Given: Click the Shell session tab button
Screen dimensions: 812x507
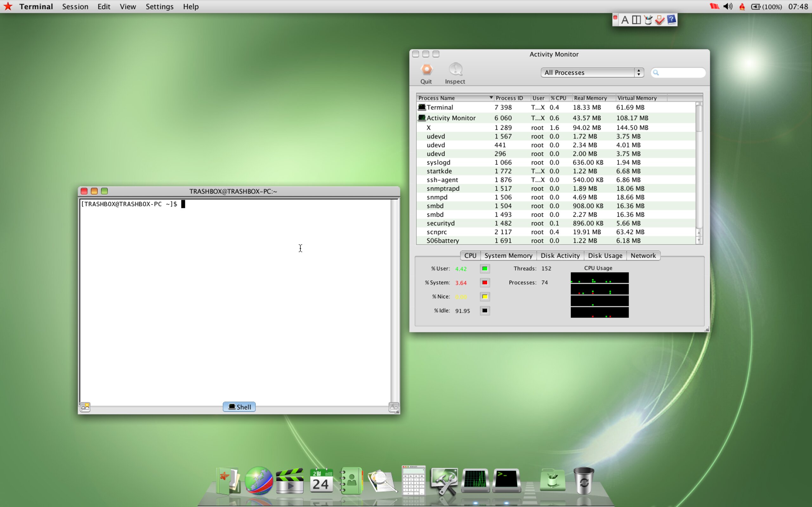Looking at the screenshot, I should pyautogui.click(x=239, y=407).
